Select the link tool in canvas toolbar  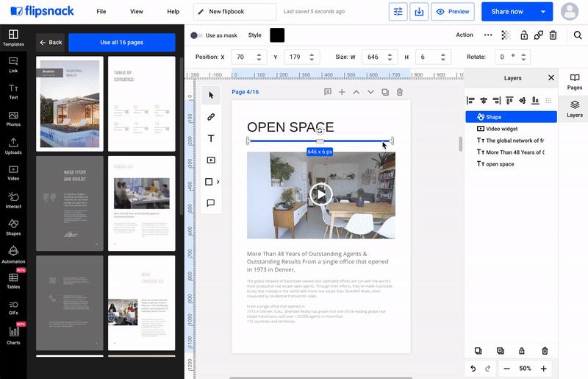[x=211, y=117]
